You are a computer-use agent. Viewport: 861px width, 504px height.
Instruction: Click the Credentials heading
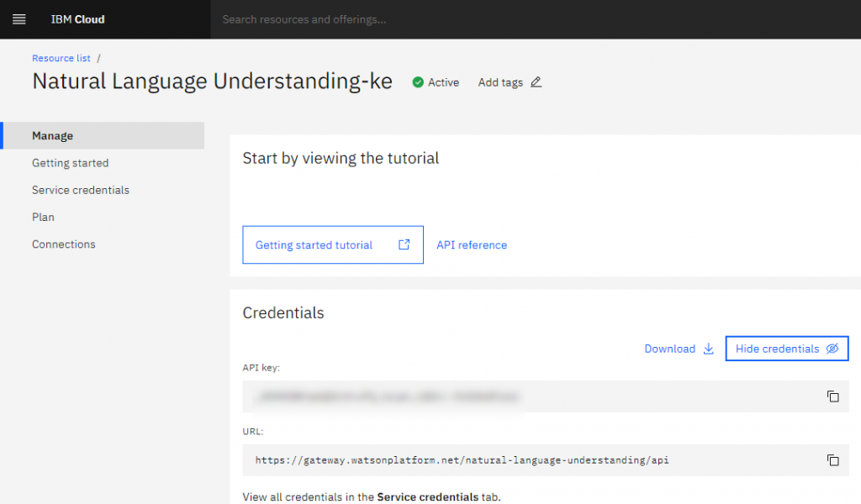point(283,312)
